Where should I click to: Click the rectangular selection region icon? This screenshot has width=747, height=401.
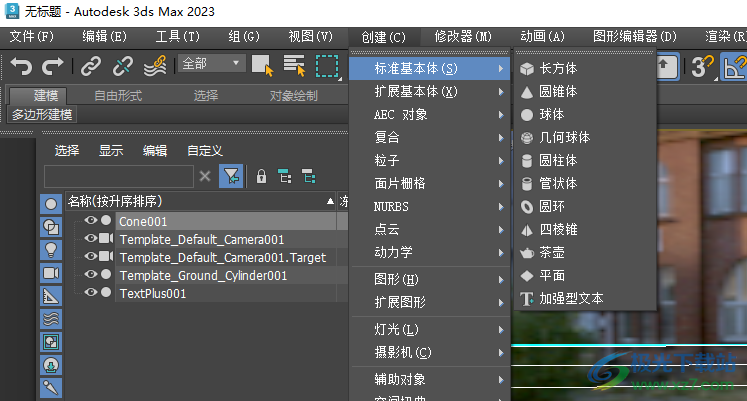coord(327,66)
